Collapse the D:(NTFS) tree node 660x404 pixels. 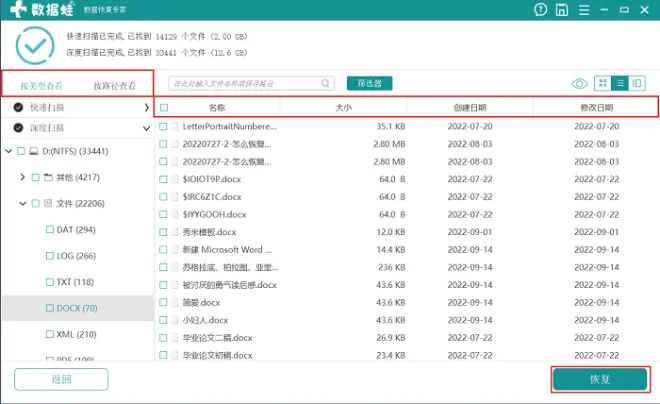[8, 151]
